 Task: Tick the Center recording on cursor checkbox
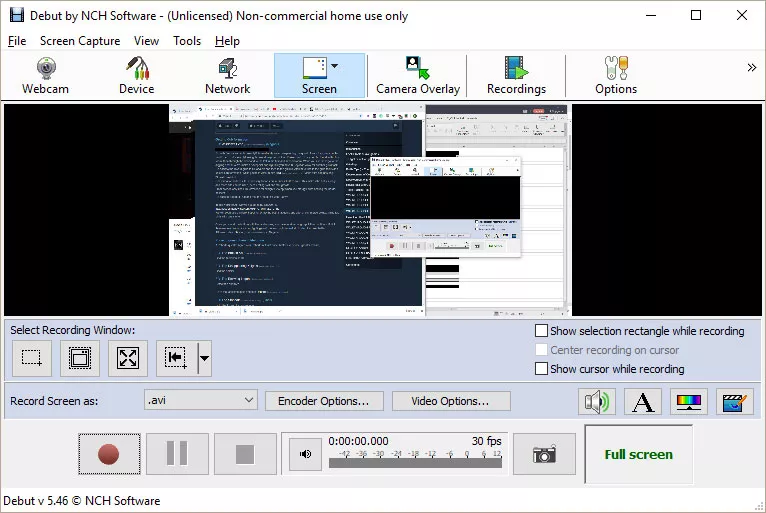coord(541,350)
